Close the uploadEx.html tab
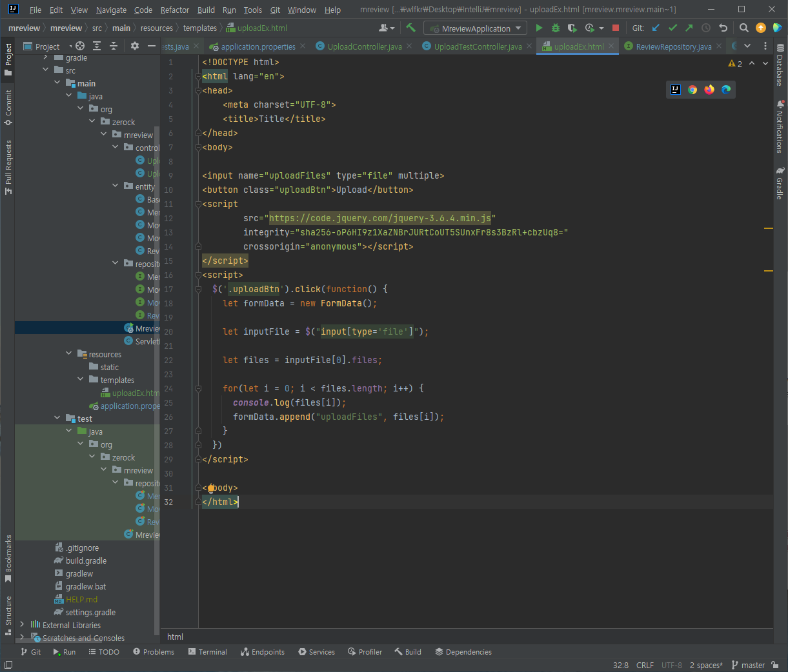Viewport: 788px width, 672px height. click(611, 46)
